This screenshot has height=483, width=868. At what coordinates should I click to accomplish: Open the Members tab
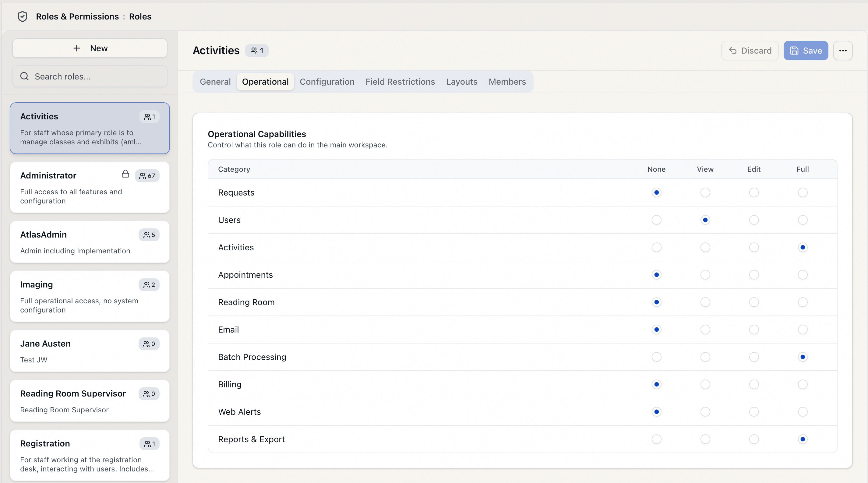507,82
